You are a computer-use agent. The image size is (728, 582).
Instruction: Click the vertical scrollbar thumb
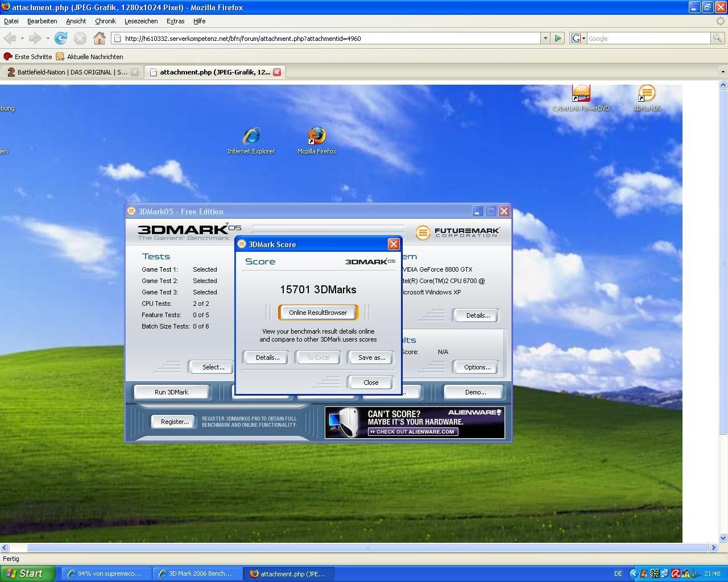(723, 261)
